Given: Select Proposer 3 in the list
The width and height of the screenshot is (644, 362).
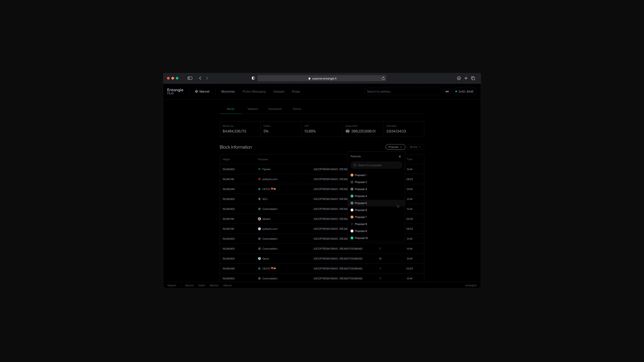Looking at the screenshot, I should point(376,189).
